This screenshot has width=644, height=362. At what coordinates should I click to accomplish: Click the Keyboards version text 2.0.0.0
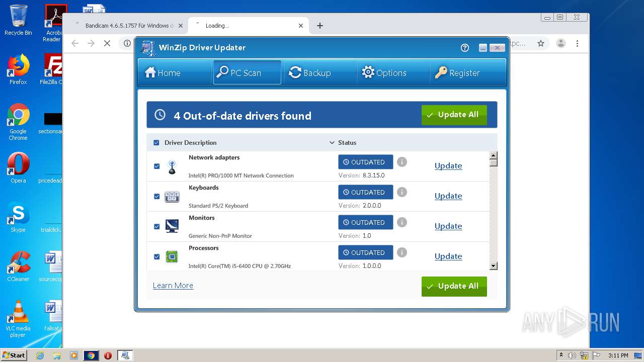point(372,206)
